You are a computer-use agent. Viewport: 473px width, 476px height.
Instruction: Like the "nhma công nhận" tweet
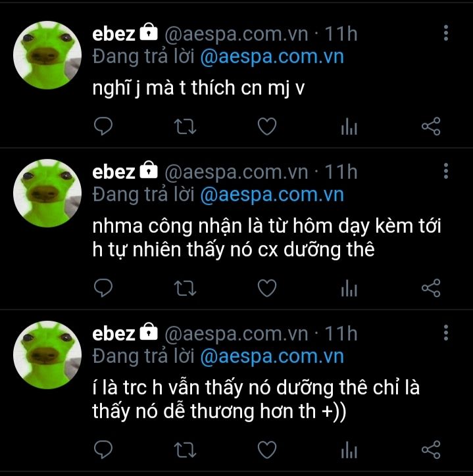point(267,287)
